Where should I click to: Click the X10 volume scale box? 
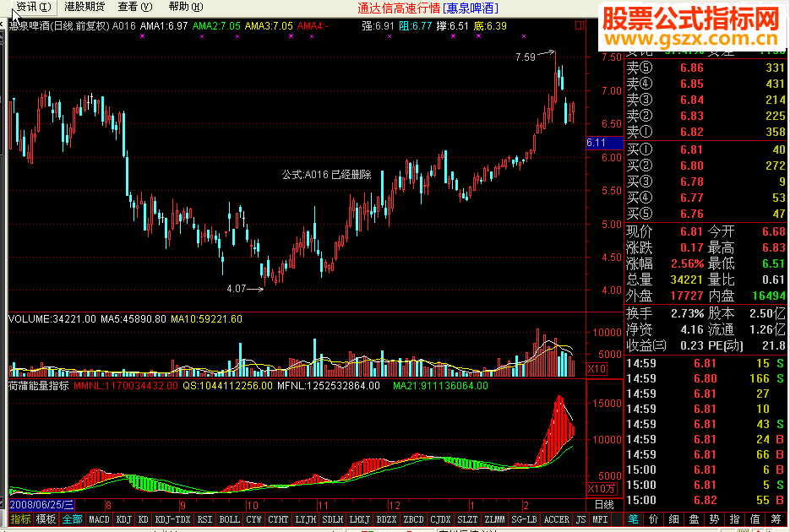point(597,369)
